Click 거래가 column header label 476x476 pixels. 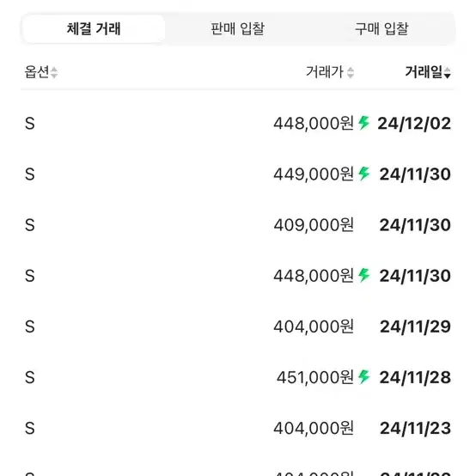[x=325, y=72]
